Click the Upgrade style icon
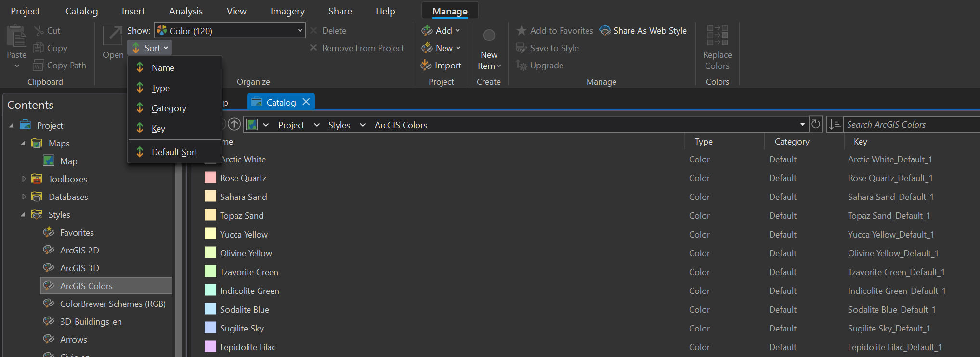The height and width of the screenshot is (357, 980). [521, 65]
